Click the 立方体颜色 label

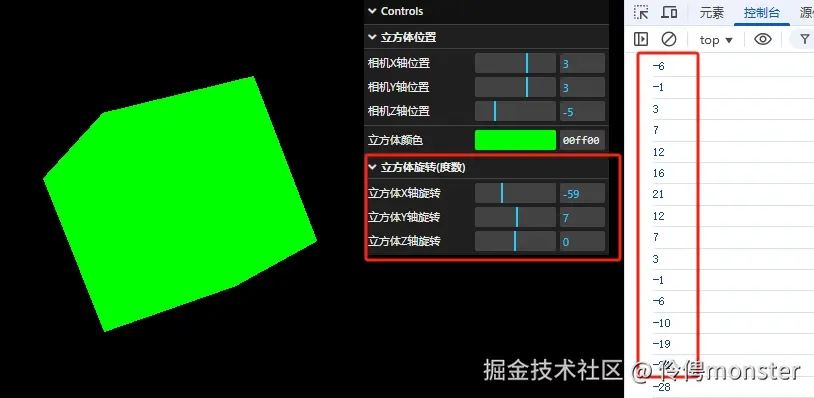395,140
